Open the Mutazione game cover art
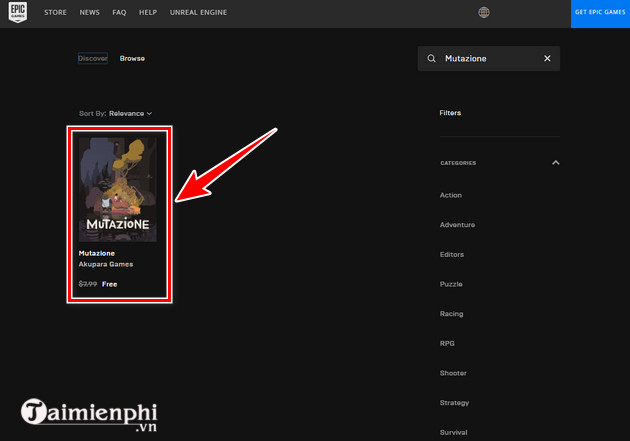 118,190
